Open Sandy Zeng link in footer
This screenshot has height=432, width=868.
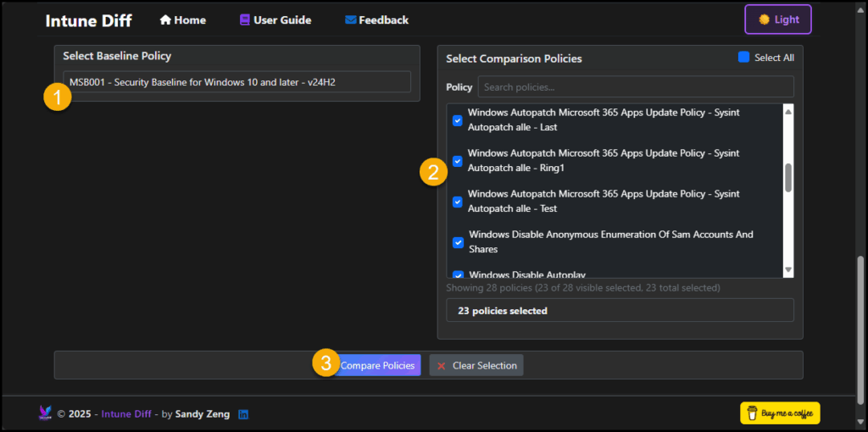[x=203, y=413]
